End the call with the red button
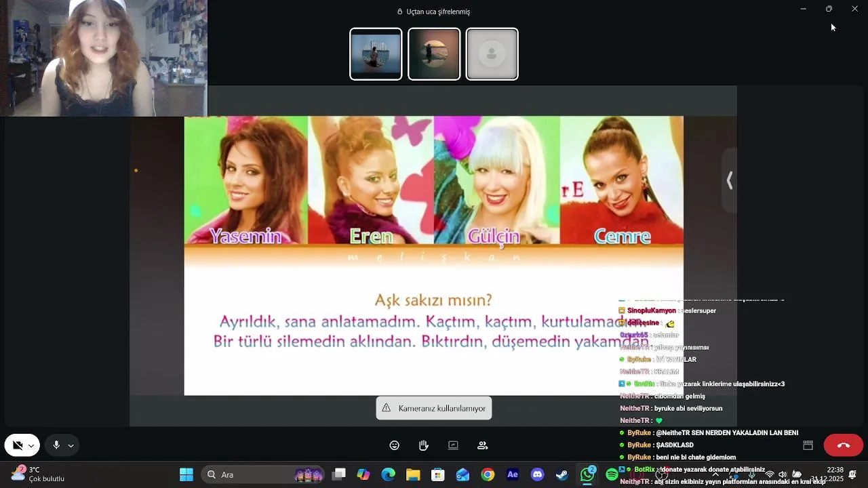 click(x=844, y=445)
